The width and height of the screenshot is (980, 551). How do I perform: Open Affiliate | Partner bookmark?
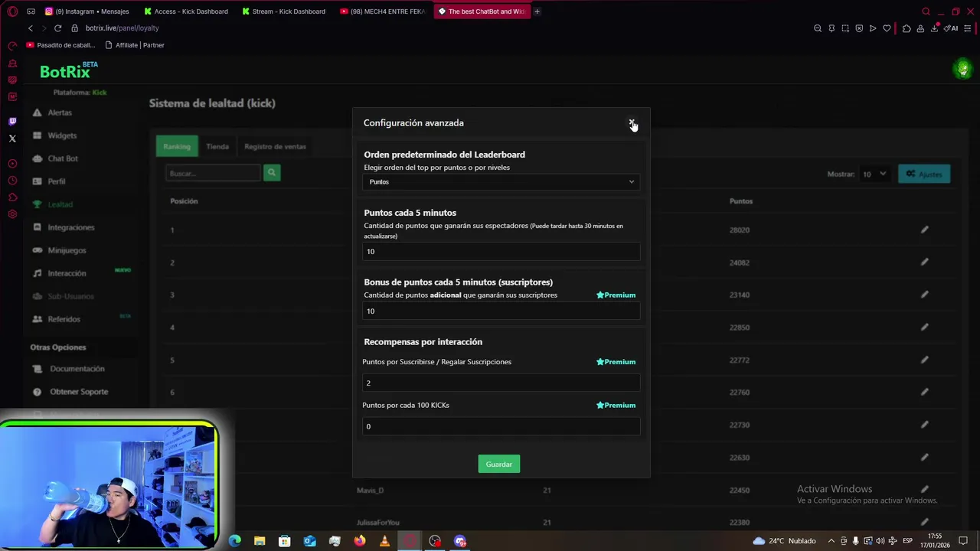click(x=135, y=45)
